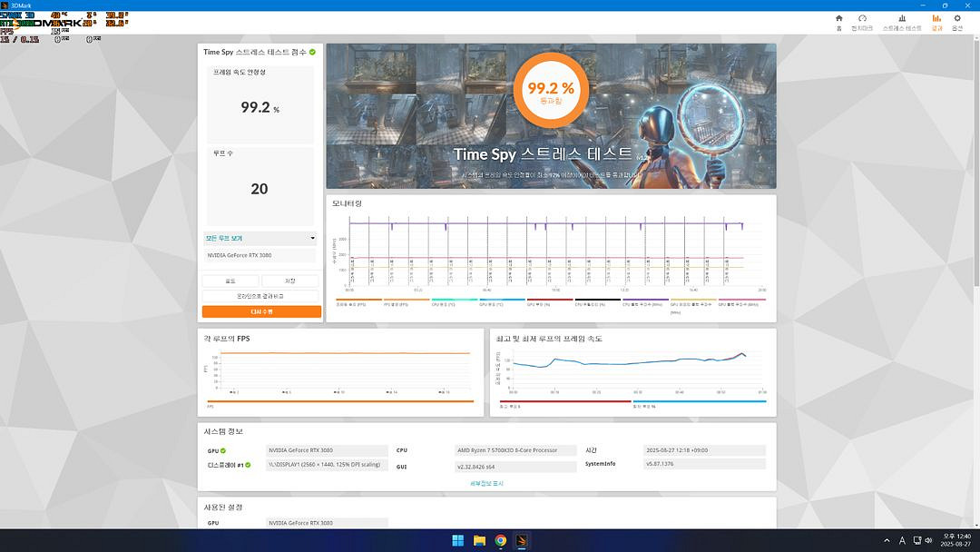Toggle the teal CPU temperature legend
The height and width of the screenshot is (552, 980).
click(455, 302)
